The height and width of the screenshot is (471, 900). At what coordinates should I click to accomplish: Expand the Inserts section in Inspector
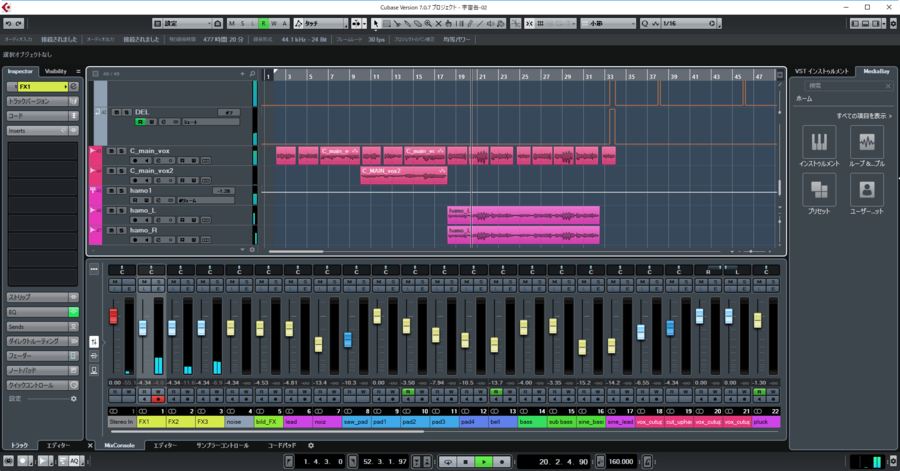(42, 131)
